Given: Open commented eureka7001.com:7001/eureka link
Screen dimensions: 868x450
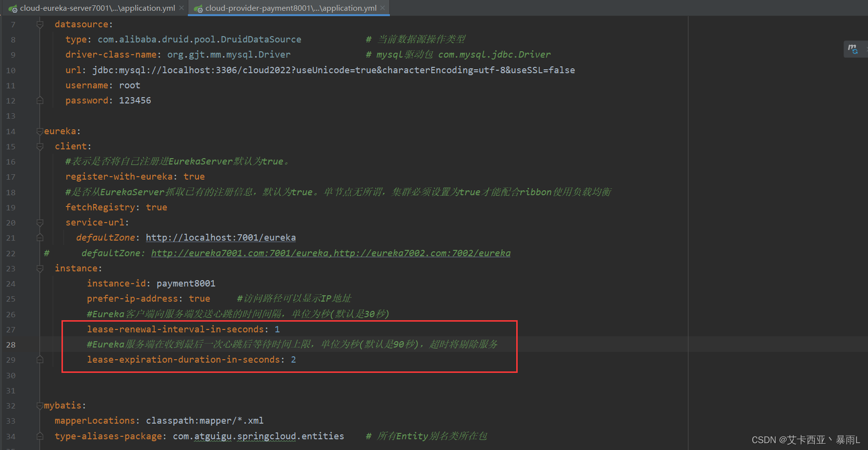Looking at the screenshot, I should pos(240,253).
